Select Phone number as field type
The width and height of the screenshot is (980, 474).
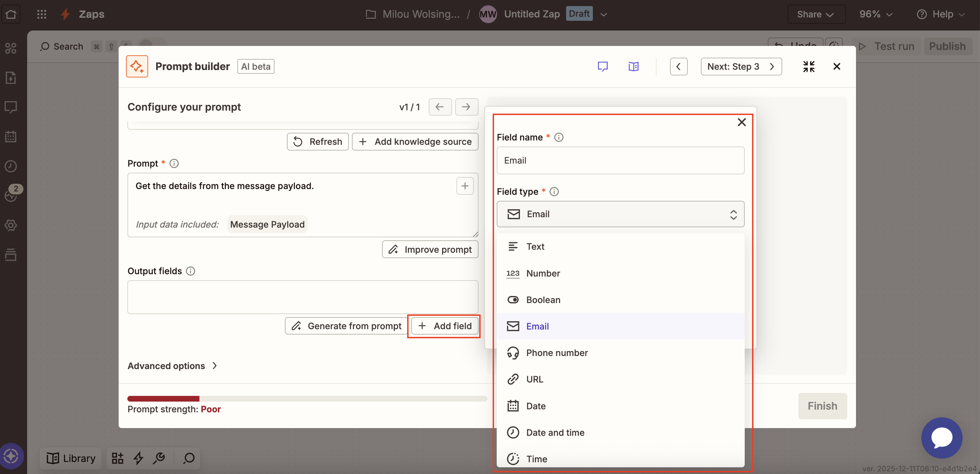click(557, 353)
